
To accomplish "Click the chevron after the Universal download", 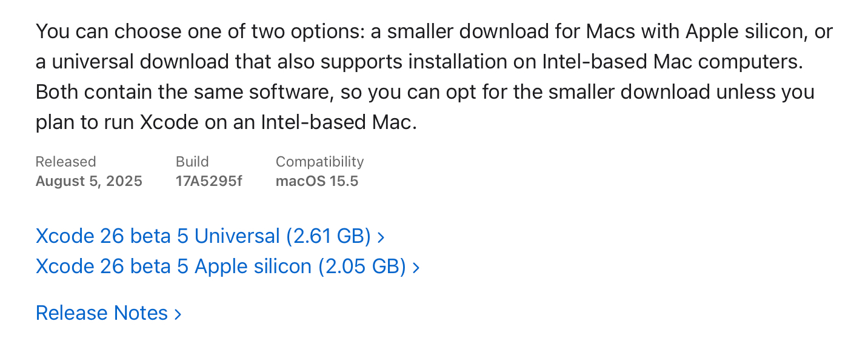I will tap(381, 237).
